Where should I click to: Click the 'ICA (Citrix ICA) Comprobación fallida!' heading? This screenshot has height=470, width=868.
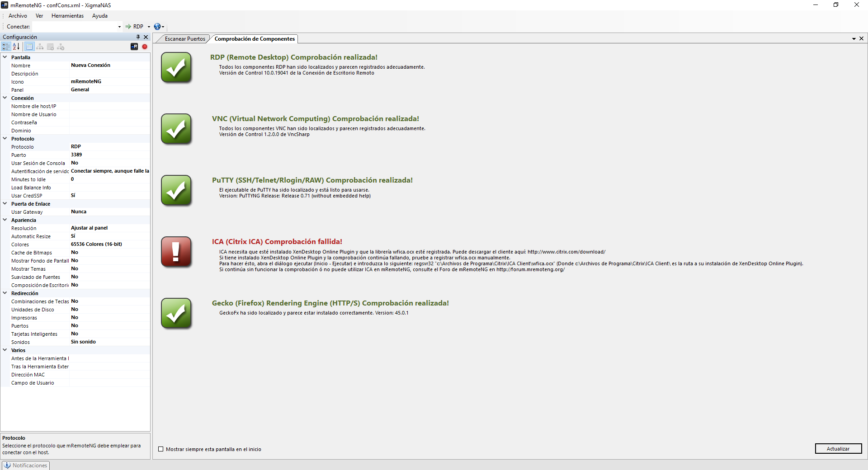[x=277, y=242]
